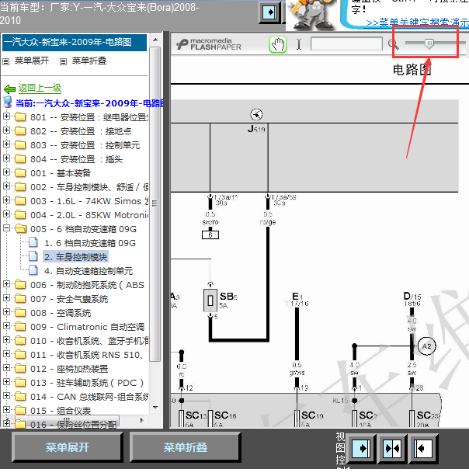
Task: Expand the 006 制动防抱死系统 folder
Action: point(6,283)
